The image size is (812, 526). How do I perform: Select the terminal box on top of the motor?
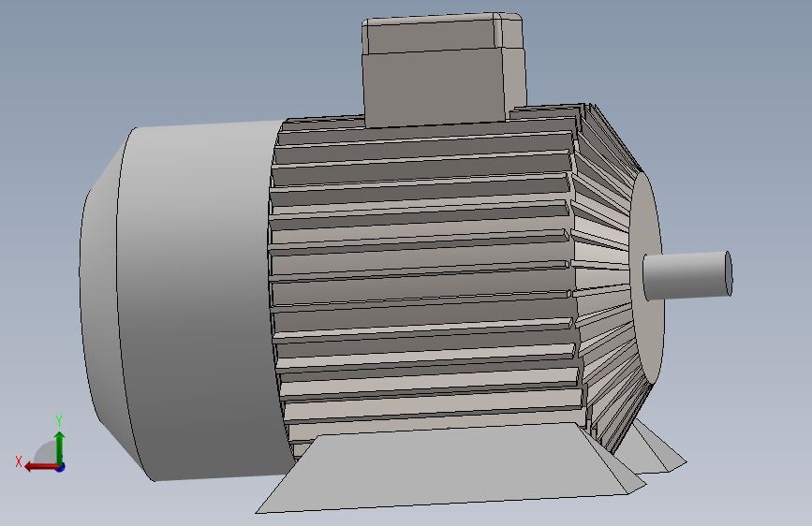pyautogui.click(x=444, y=70)
